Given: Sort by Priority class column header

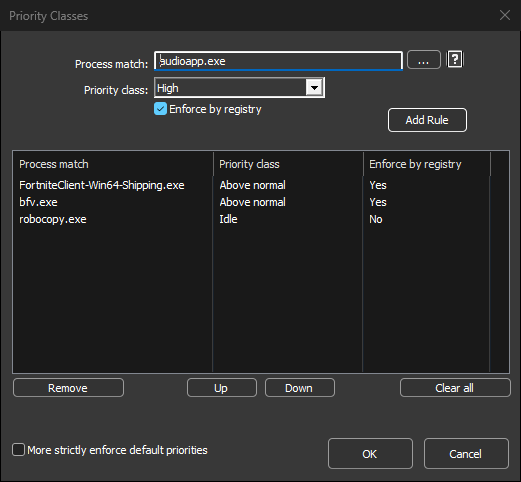Looking at the screenshot, I should [288, 164].
